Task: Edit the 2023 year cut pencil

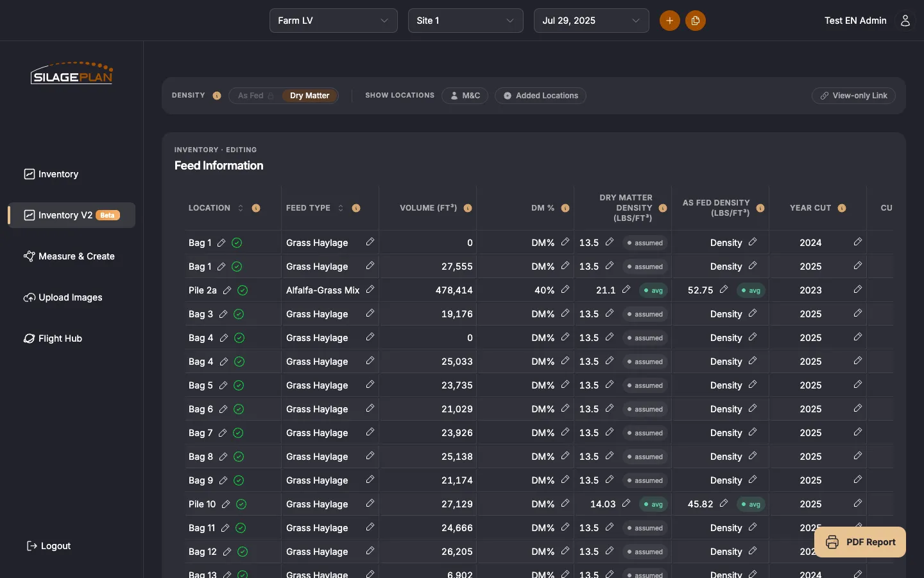Action: (x=858, y=290)
